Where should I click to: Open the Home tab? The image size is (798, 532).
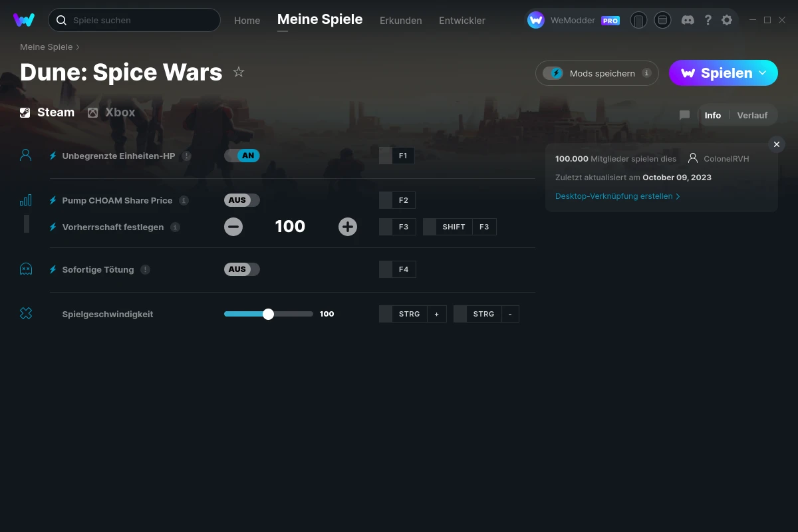click(247, 21)
